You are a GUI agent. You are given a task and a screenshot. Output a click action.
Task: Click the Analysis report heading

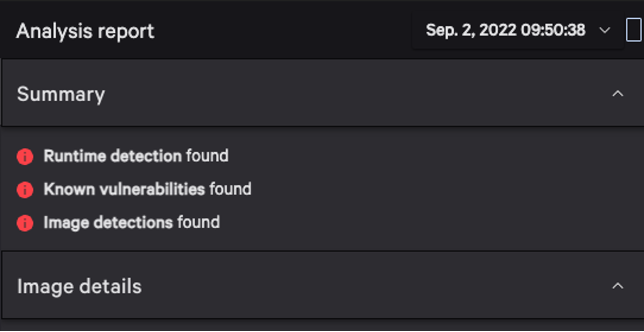click(x=85, y=31)
